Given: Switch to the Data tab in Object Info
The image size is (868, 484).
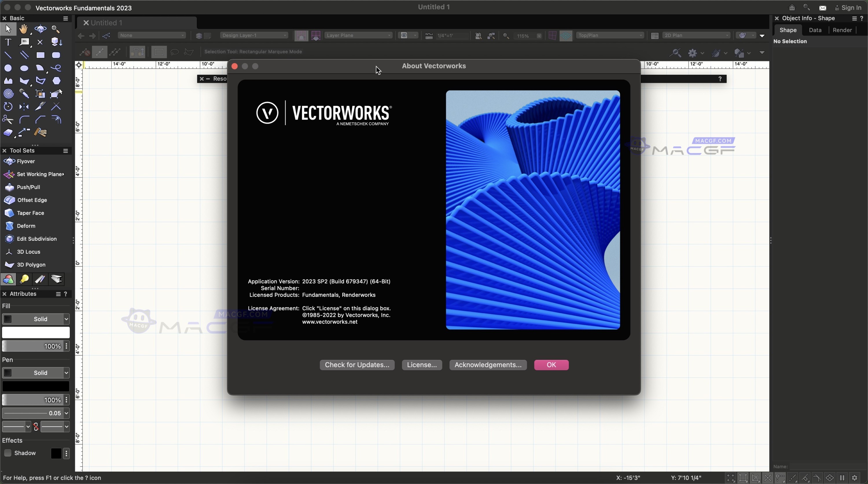Looking at the screenshot, I should (815, 30).
